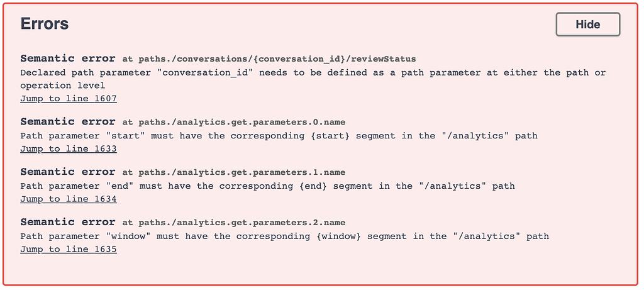The image size is (644, 290).
Task: Click the Errors panel heading
Action: pos(45,24)
